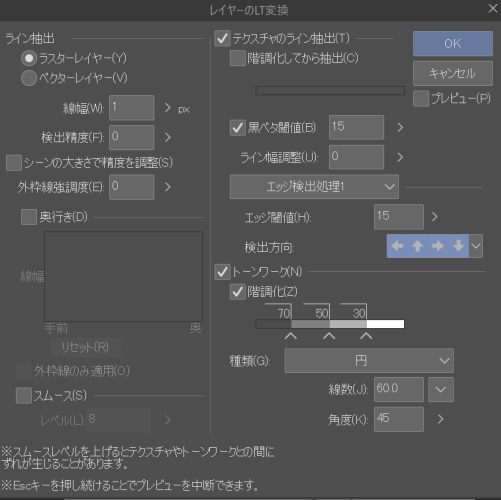Enable the スムース(S) checkbox
The height and width of the screenshot is (500, 501).
click(24, 396)
